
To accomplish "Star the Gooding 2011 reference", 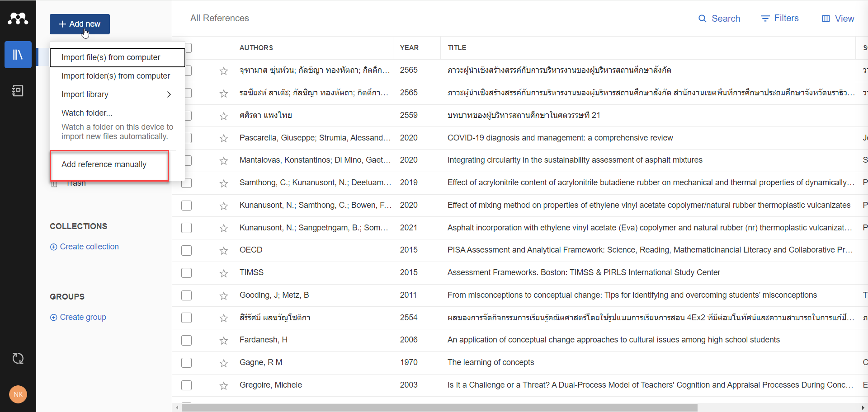I will click(x=224, y=296).
